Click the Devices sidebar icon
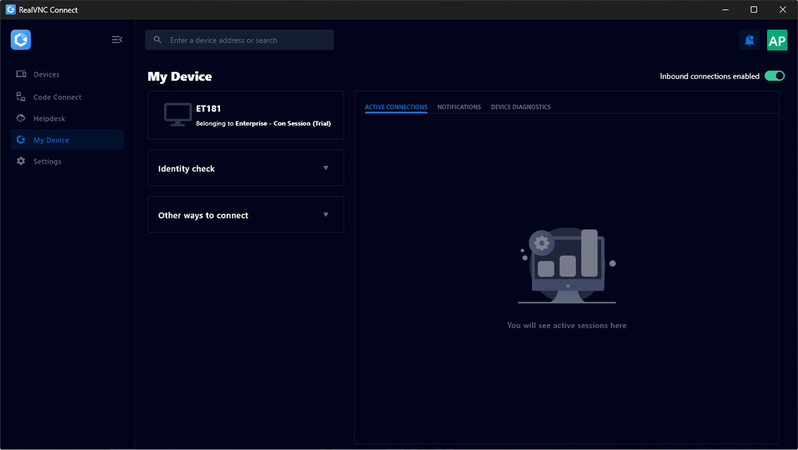Image resolution: width=798 pixels, height=450 pixels. point(21,75)
